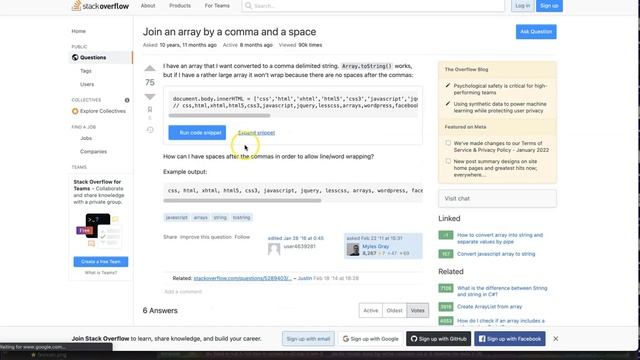Click the Stack Overflow logo
The width and height of the screenshot is (640, 360).
[100, 6]
